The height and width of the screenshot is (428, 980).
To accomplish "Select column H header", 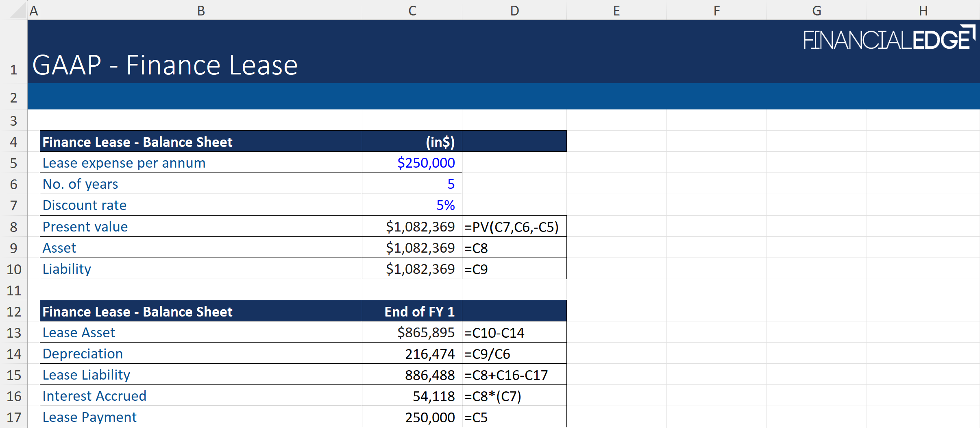I will click(923, 11).
